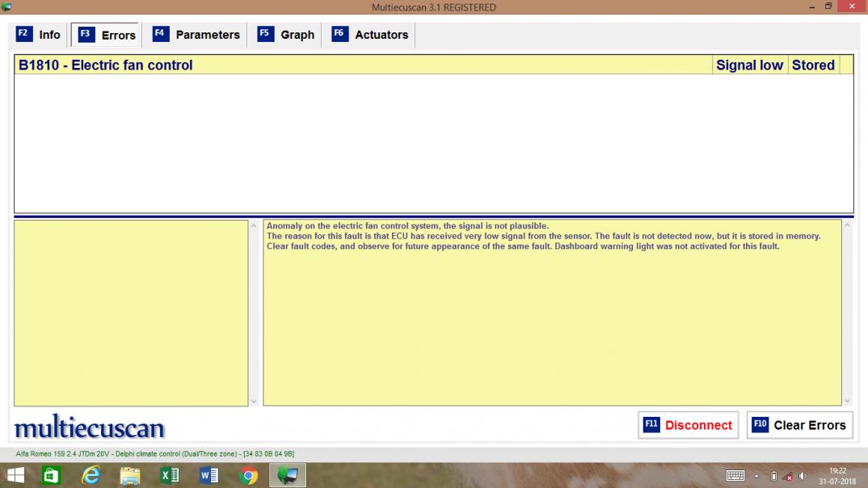Disconnect from the ECU
Screen dimensions: 868x488
[x=688, y=425]
